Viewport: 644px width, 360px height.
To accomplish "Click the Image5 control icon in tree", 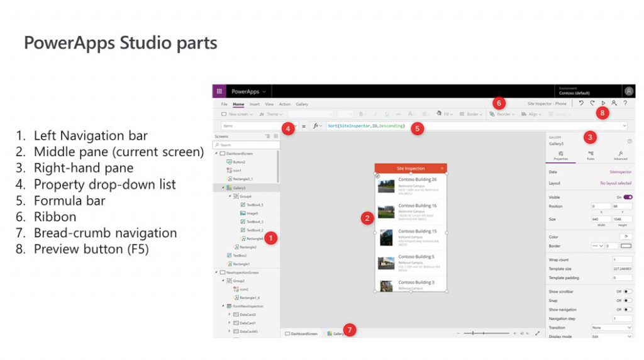I will click(243, 213).
